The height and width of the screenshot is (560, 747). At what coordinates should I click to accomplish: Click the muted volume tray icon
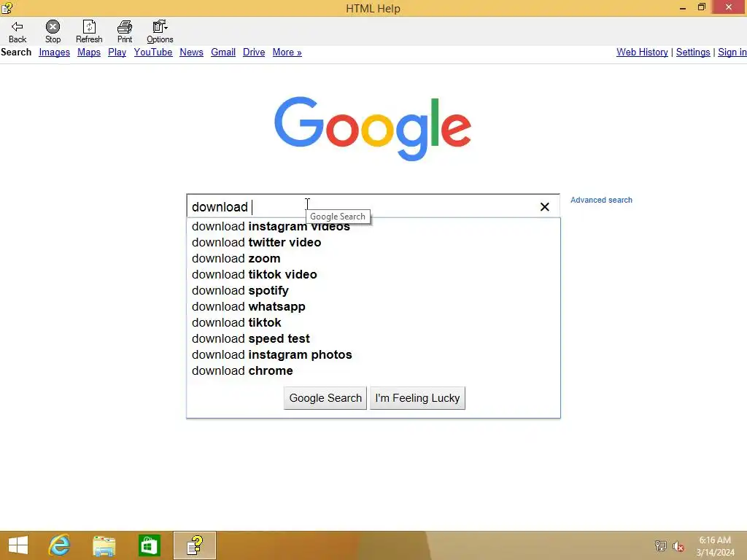pos(678,546)
